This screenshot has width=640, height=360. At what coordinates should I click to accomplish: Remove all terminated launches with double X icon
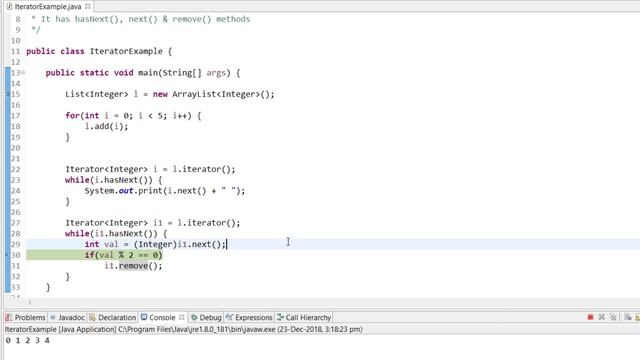[x=613, y=317]
